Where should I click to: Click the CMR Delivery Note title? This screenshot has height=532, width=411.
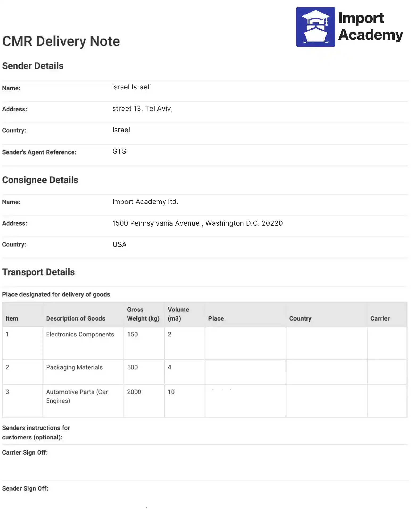coord(61,41)
